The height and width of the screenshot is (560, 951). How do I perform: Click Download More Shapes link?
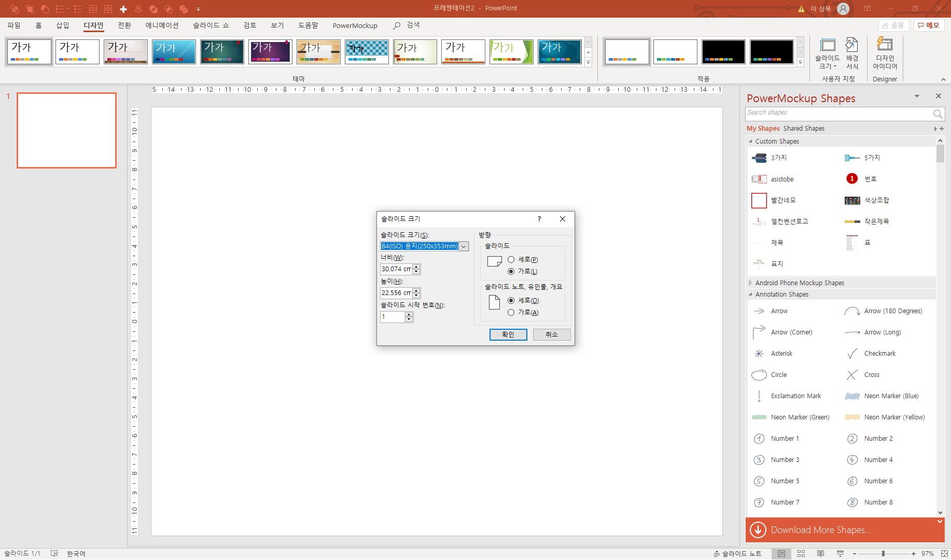tap(821, 530)
